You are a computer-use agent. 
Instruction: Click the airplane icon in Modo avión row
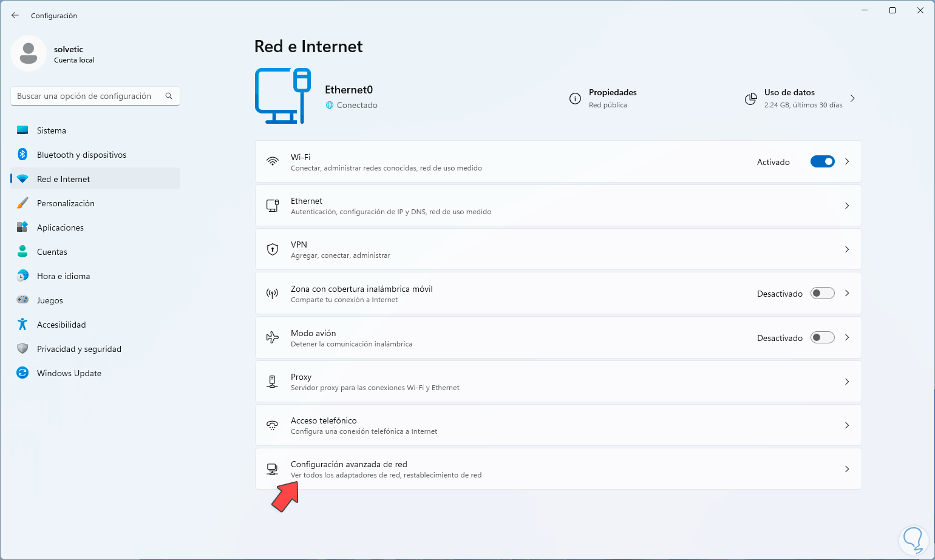coord(273,337)
